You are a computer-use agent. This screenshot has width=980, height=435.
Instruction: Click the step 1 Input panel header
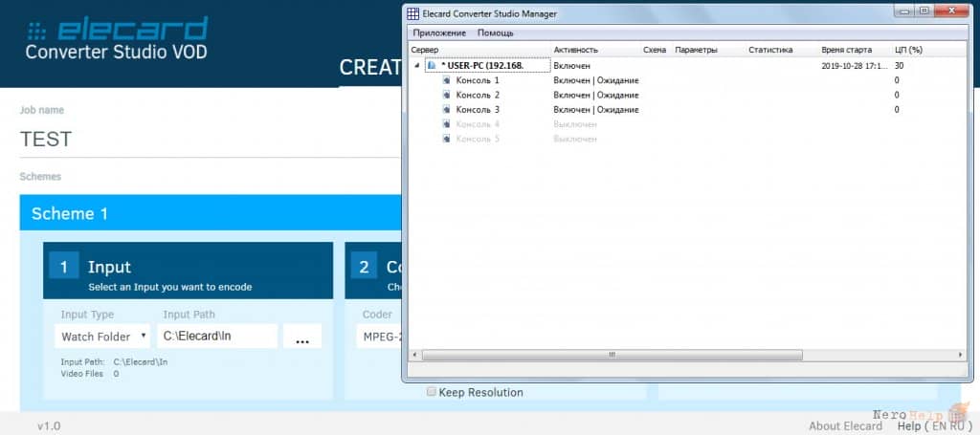[x=189, y=271]
